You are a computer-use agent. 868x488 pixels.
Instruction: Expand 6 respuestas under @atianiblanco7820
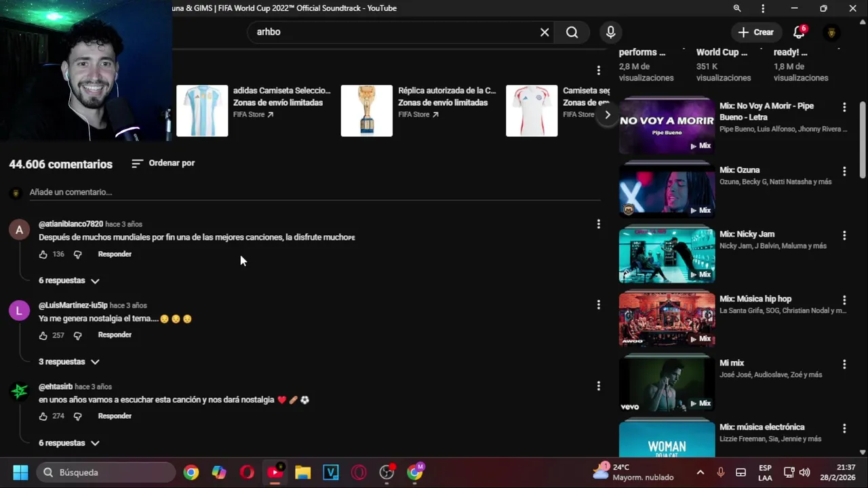pyautogui.click(x=69, y=281)
